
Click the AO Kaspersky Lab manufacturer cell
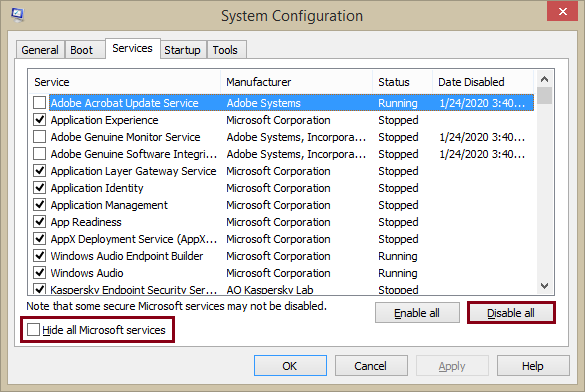[x=270, y=290]
